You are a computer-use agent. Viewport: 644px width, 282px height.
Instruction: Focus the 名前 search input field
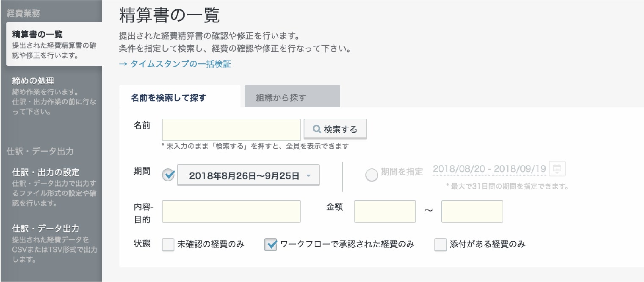231,130
